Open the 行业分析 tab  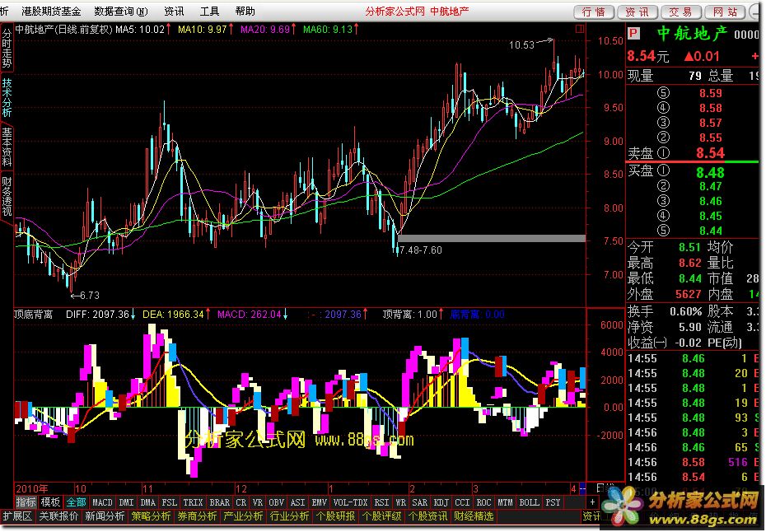click(x=289, y=516)
